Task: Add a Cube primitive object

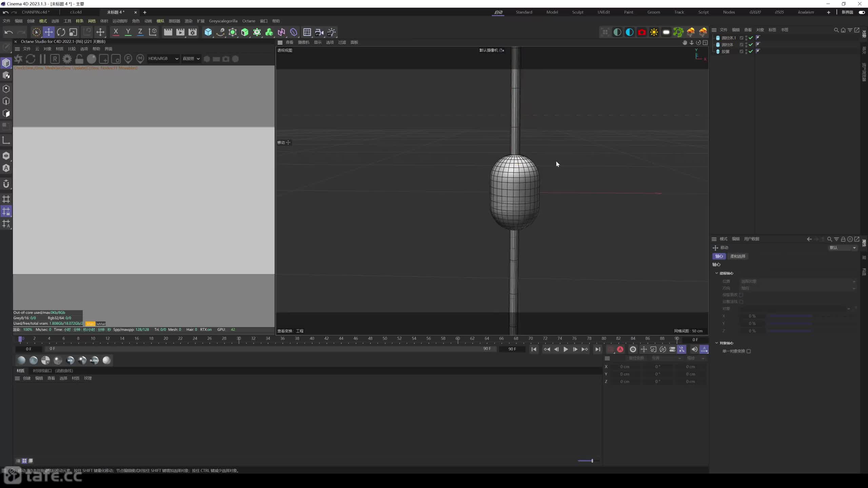Action: pos(208,32)
